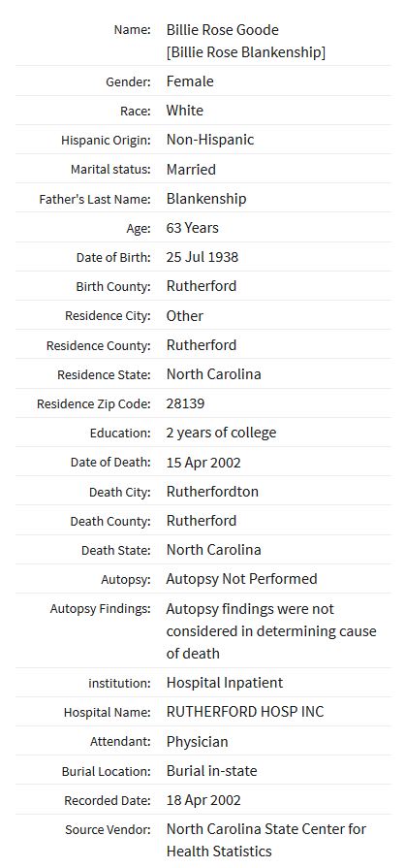Click the Attendant value Physician

[x=197, y=742]
